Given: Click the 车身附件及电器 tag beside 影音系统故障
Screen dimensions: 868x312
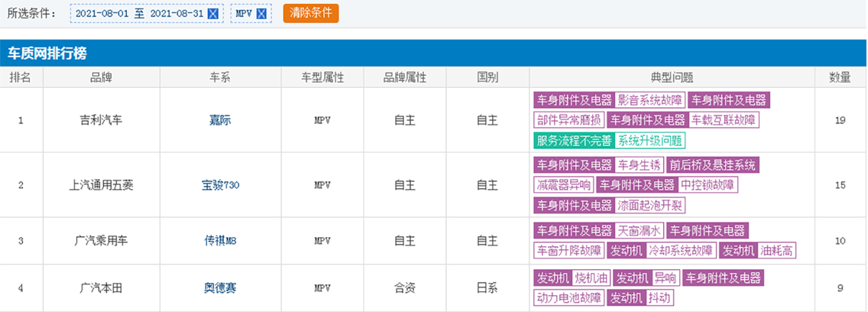Looking at the screenshot, I should point(574,100).
